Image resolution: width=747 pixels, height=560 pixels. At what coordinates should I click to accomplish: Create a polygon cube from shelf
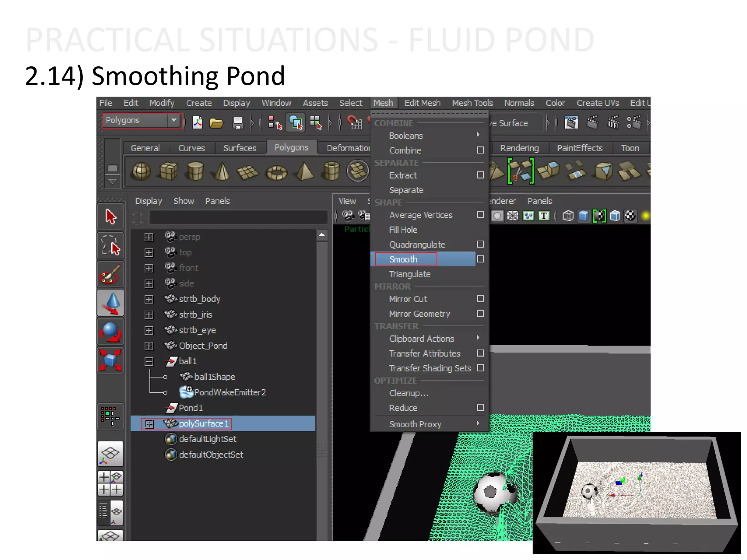coord(168,171)
